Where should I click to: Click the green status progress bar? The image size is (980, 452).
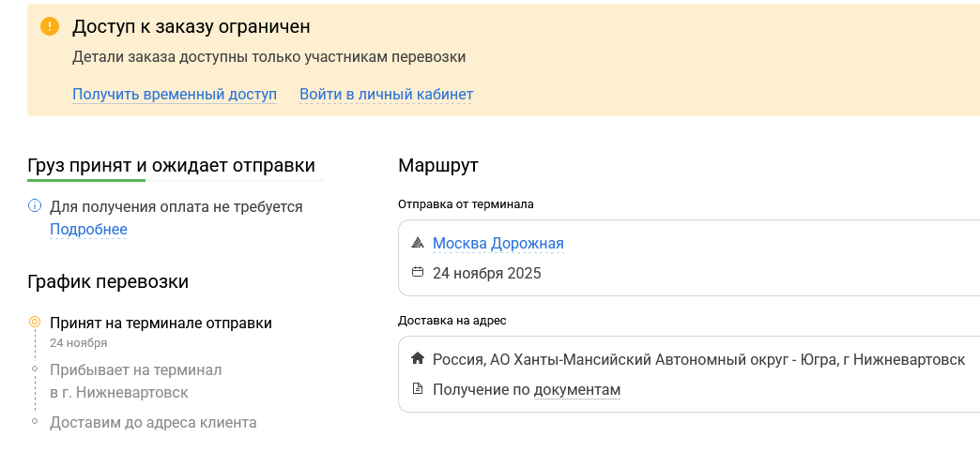tap(86, 179)
